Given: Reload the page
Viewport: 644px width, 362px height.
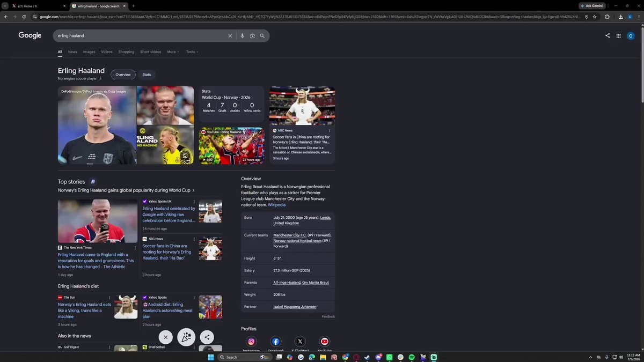Looking at the screenshot, I should [x=24, y=17].
